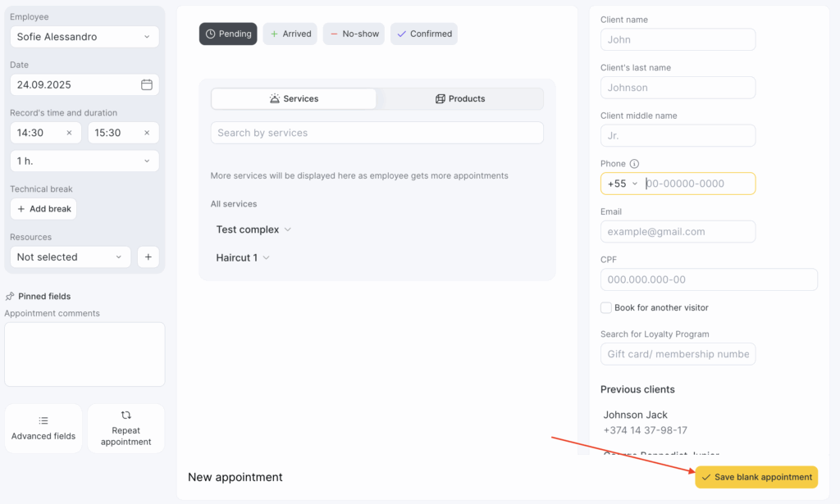Set status to Arrived
This screenshot has width=840, height=504.
point(290,34)
